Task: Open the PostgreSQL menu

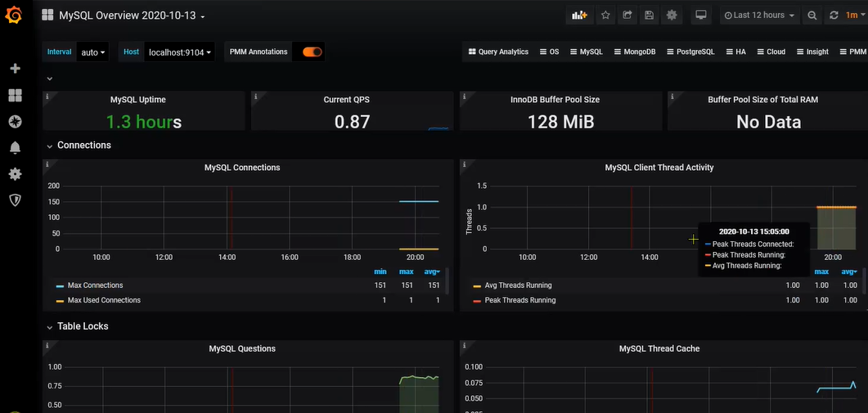Action: (x=690, y=52)
